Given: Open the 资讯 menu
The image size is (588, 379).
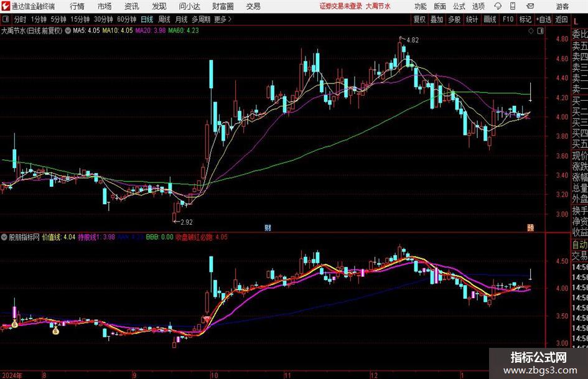Looking at the screenshot, I should (132, 6).
